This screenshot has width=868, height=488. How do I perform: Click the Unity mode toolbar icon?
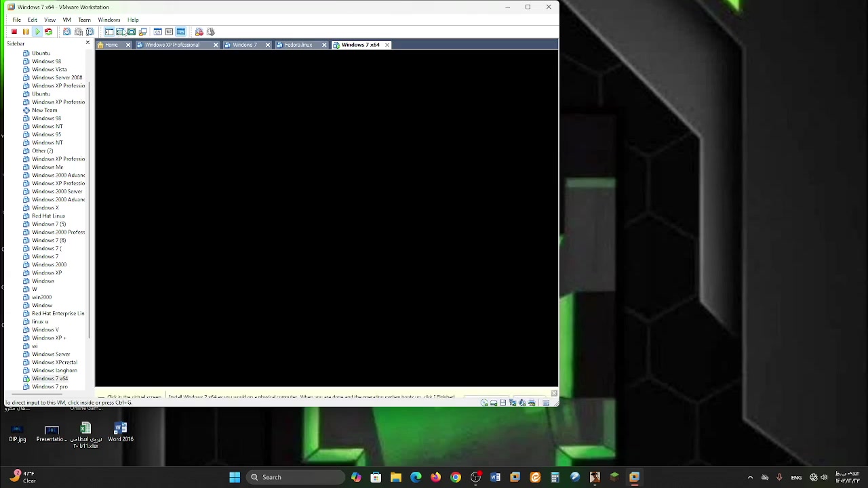[x=143, y=32]
